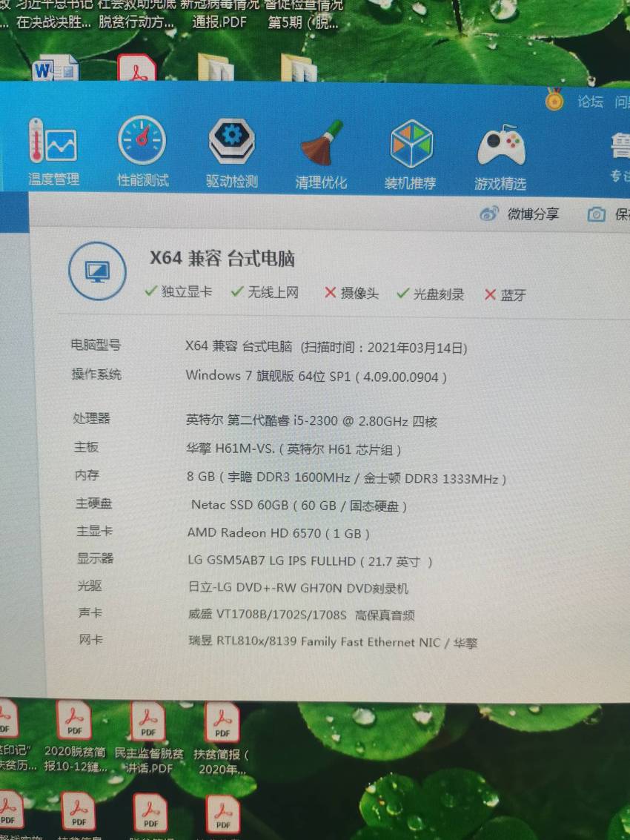
Task: Click the Netac SSD 60GB disk value
Action: tap(299, 505)
